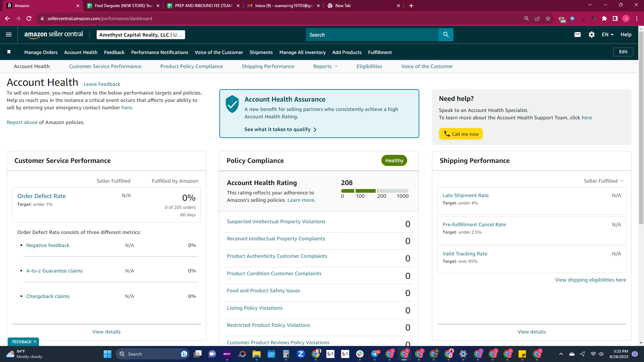Open the browser zoom magnifier icon
This screenshot has width=644, height=362.
pos(527,18)
